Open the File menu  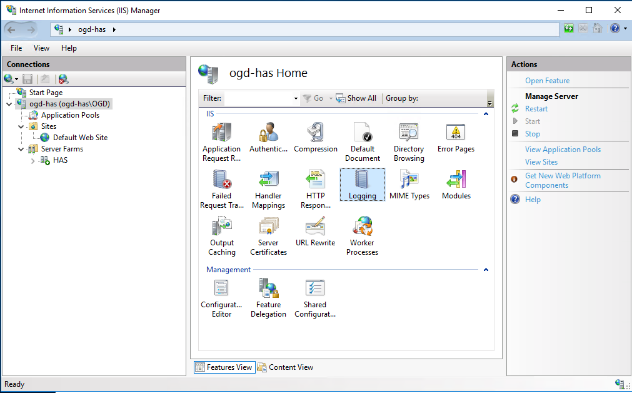point(16,48)
